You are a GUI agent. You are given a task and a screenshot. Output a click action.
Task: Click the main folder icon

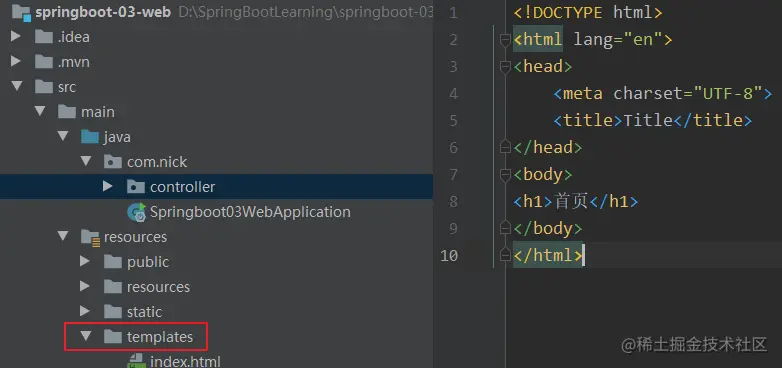(67, 112)
